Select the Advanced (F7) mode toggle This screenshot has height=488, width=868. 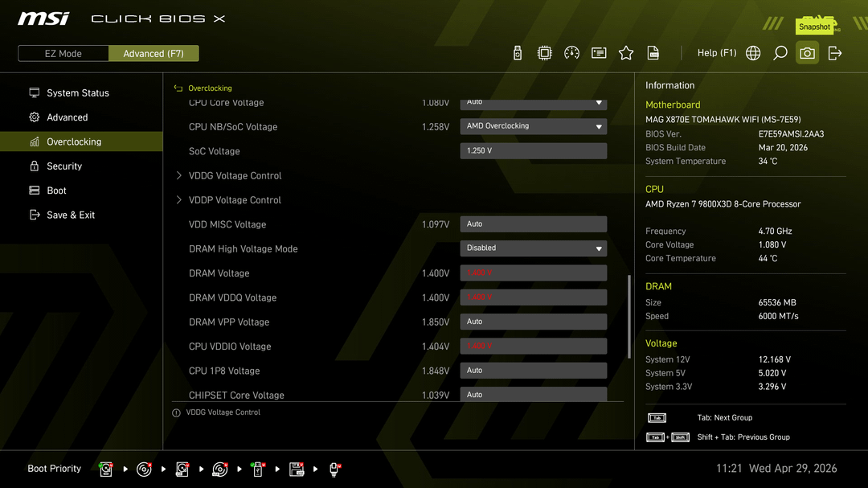coord(154,54)
